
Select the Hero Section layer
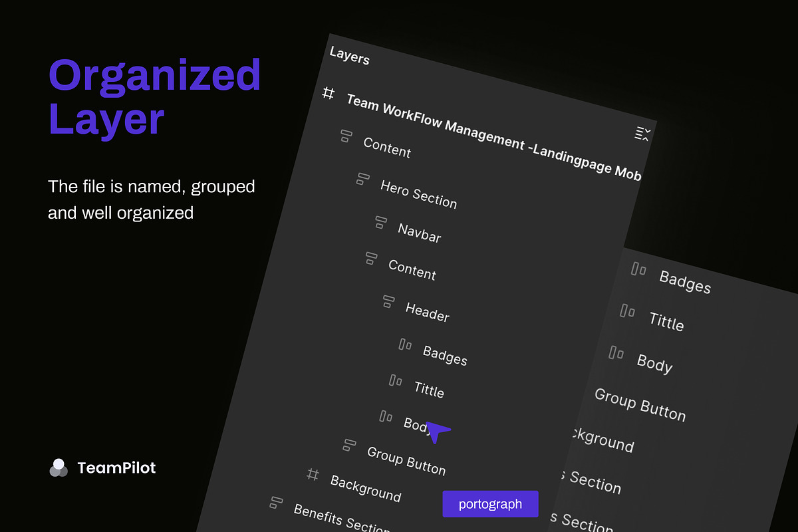pos(418,194)
